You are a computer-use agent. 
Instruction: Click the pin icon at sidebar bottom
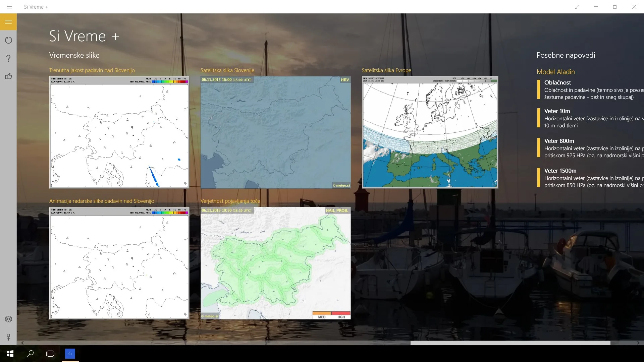coord(8,337)
